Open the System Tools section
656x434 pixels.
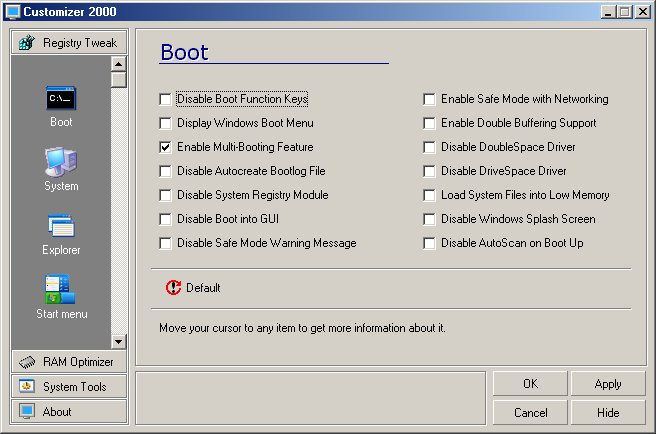[69, 386]
